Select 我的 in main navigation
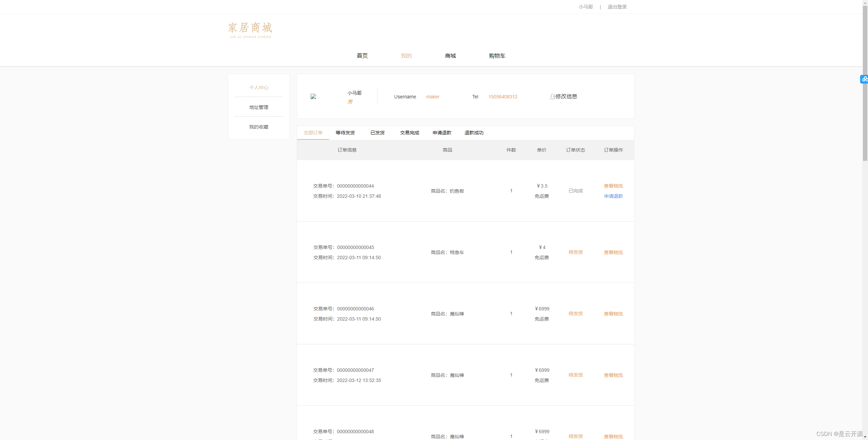868x440 pixels. 406,56
